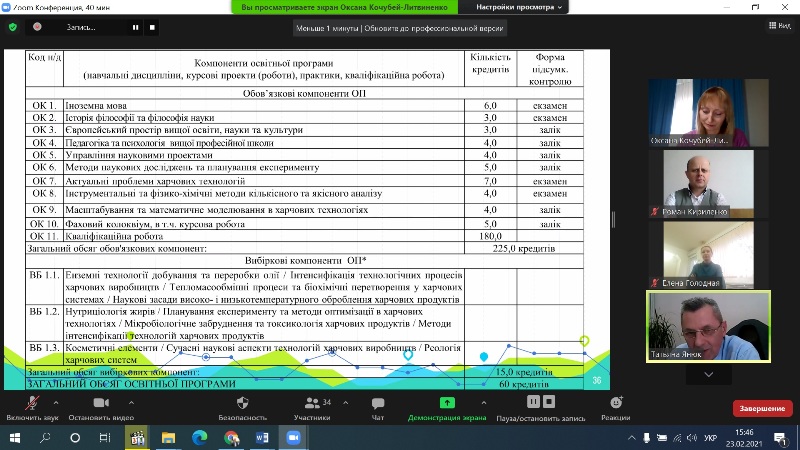Click Кваліфікаційна робота row text
The width and height of the screenshot is (800, 450).
click(114, 236)
